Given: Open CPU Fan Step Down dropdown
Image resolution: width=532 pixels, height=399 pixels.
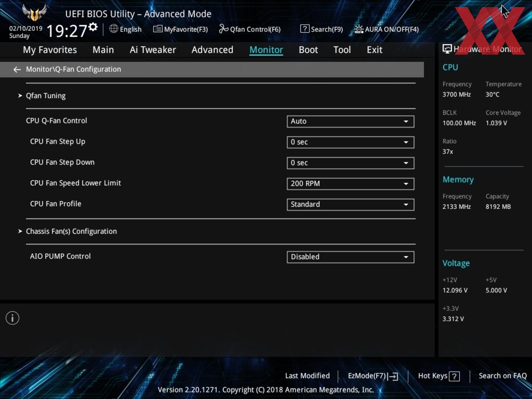Looking at the screenshot, I should (350, 163).
